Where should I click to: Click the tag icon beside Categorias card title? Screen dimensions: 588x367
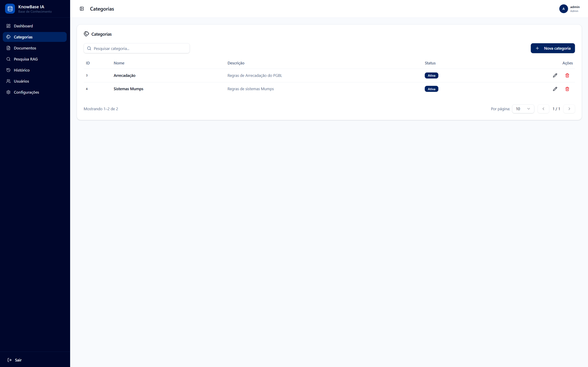tap(86, 34)
